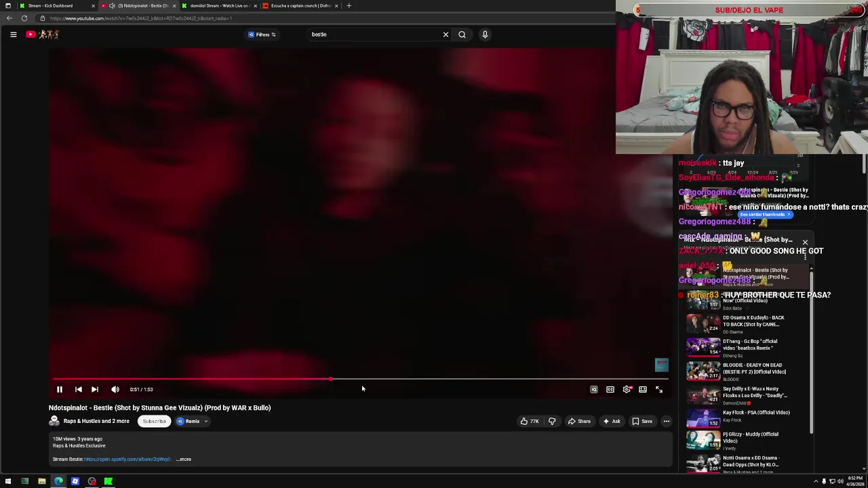Mute the YouTube tab audio icon
Screen dimensions: 868x488
click(x=113, y=5)
